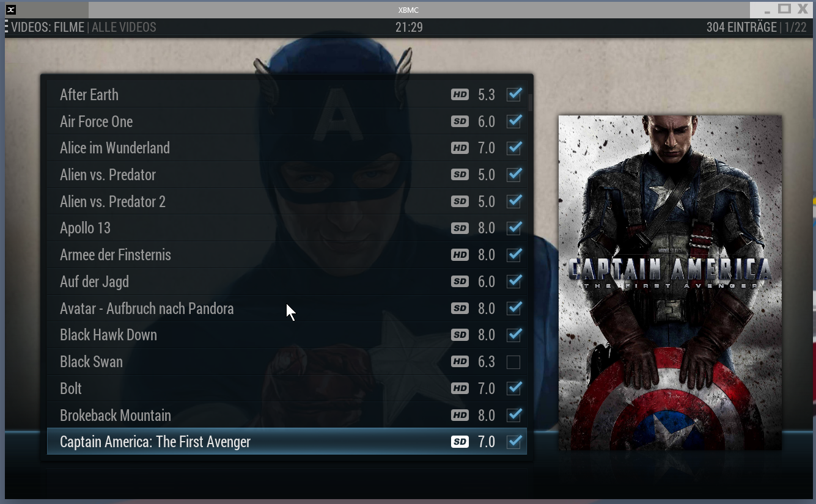Toggle watched checkmark on the Alien vs. Predator row
The width and height of the screenshot is (816, 504).
click(514, 174)
